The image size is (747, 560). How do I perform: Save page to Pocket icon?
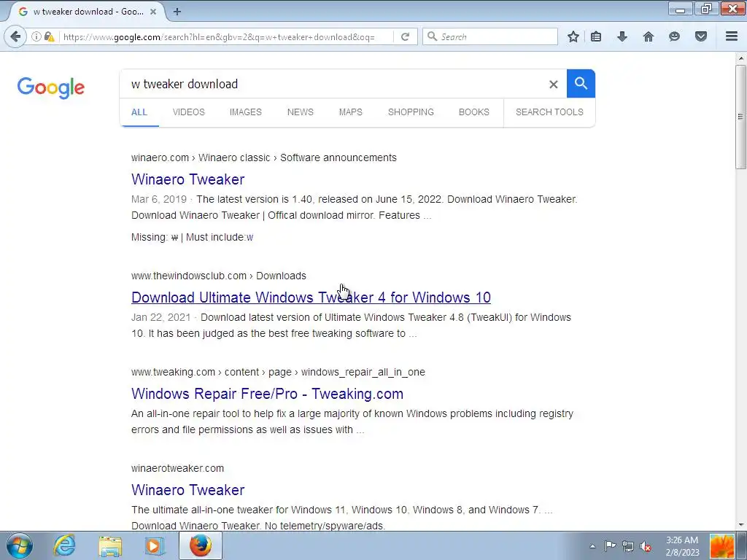[701, 36]
